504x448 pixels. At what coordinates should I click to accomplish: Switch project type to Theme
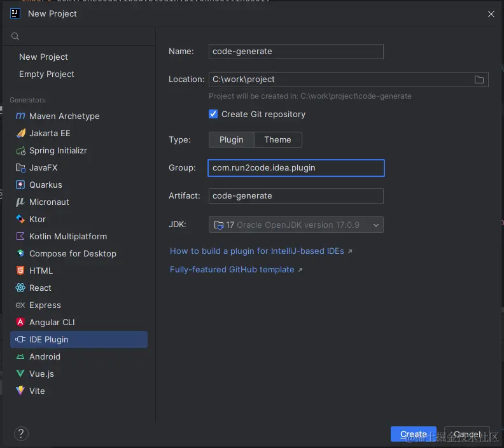pos(277,140)
